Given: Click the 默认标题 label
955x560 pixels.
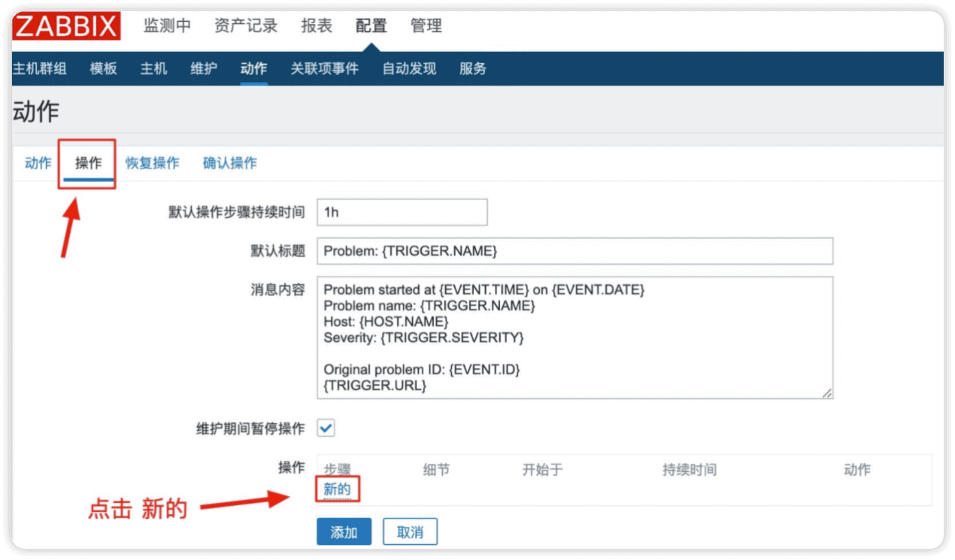Looking at the screenshot, I should (278, 251).
